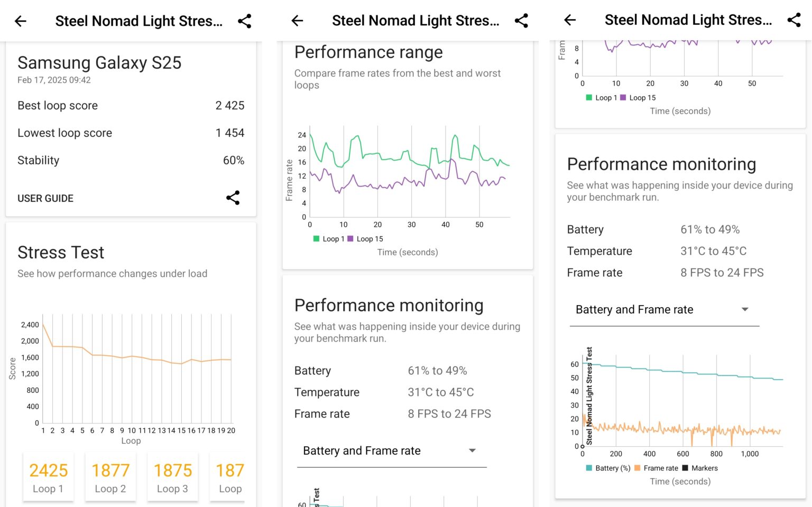Share results via icon beside USER GUIDE
Image resolution: width=812 pixels, height=507 pixels.
pyautogui.click(x=233, y=198)
